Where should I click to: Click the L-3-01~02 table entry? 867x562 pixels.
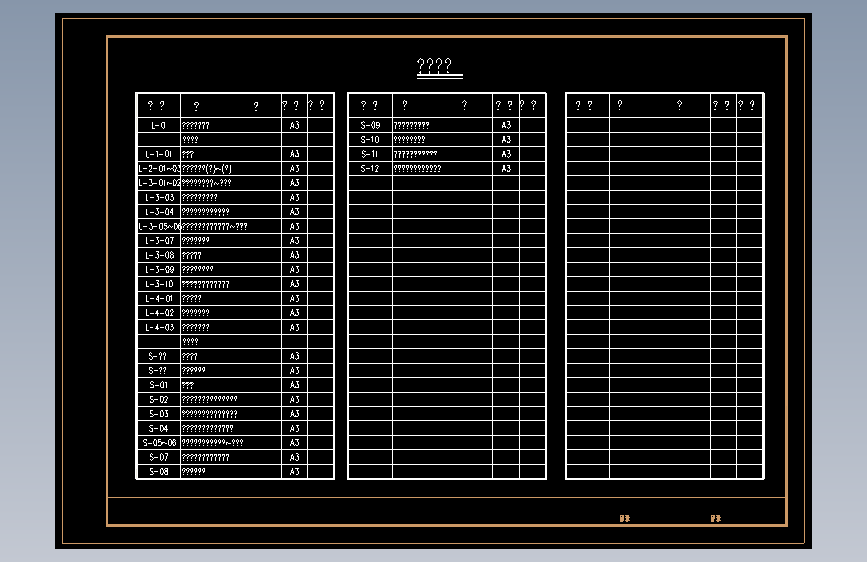pyautogui.click(x=159, y=183)
